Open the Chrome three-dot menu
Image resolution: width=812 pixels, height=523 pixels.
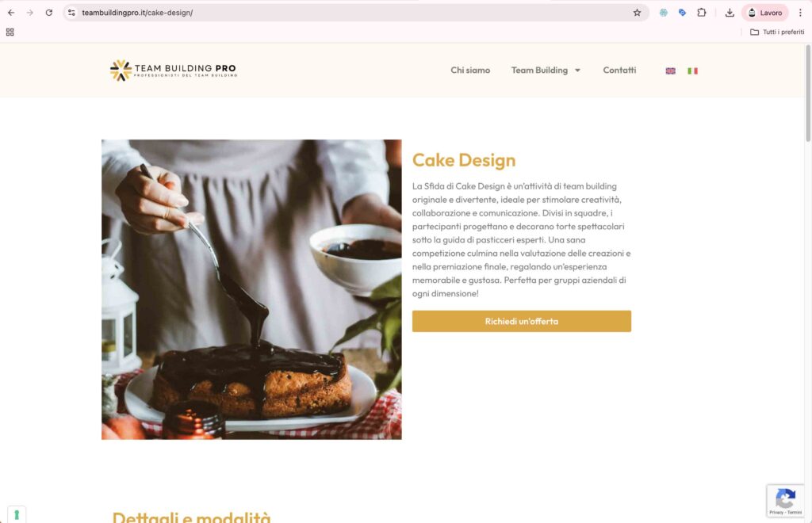click(800, 13)
